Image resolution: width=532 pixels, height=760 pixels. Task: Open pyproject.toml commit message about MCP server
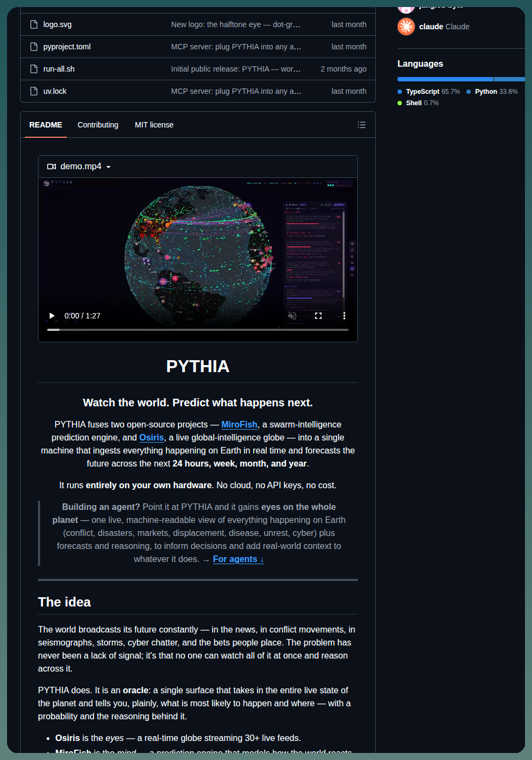click(236, 47)
